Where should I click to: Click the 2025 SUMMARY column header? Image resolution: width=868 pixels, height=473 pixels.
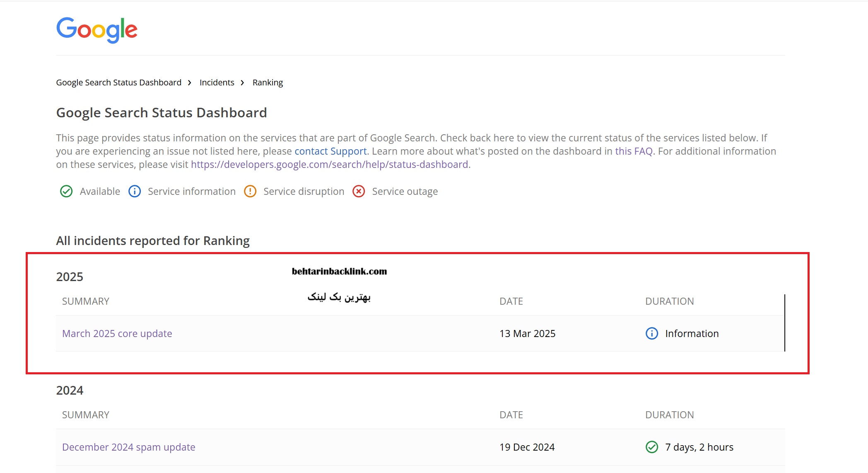[86, 301]
